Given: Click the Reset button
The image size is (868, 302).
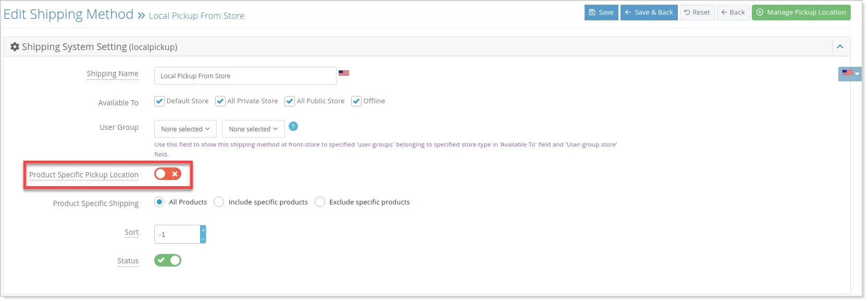Looking at the screenshot, I should click(x=697, y=13).
